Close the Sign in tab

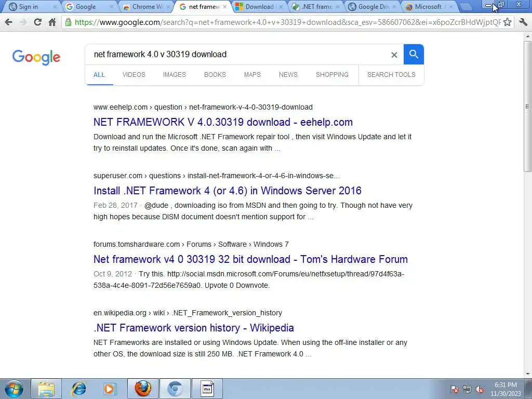[55, 7]
